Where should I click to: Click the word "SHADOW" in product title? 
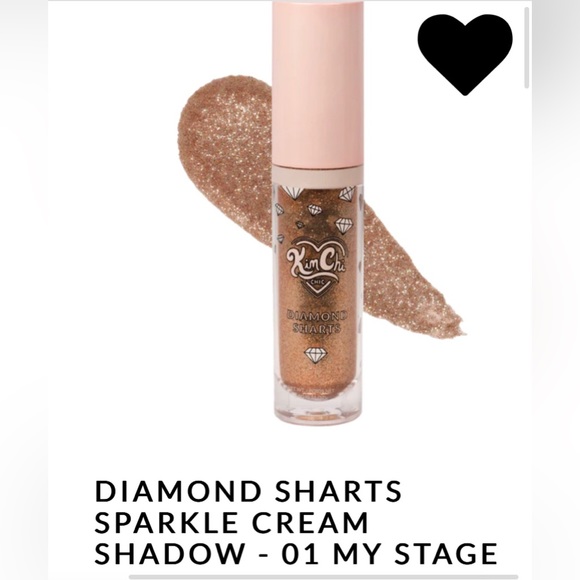(x=170, y=553)
